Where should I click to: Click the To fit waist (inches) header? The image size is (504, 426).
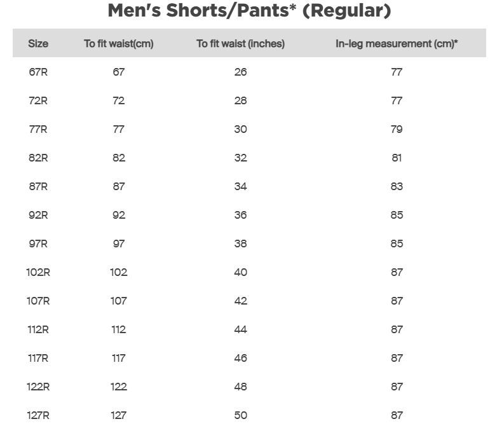pyautogui.click(x=240, y=44)
